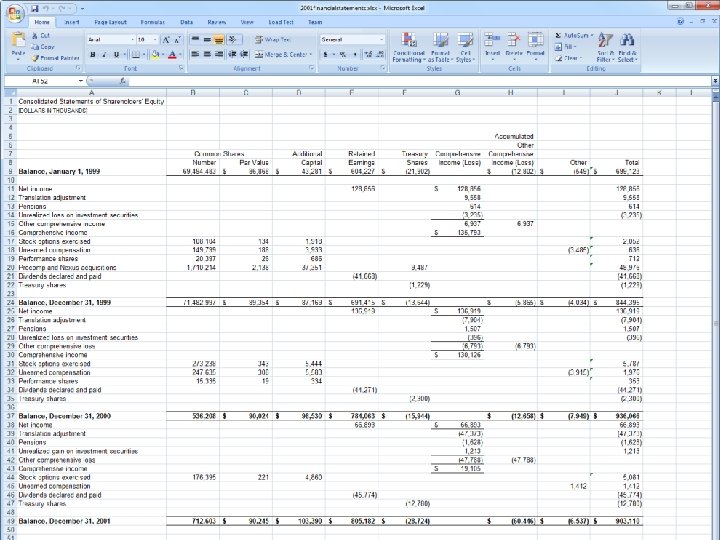Copy the selected cells

(x=43, y=47)
